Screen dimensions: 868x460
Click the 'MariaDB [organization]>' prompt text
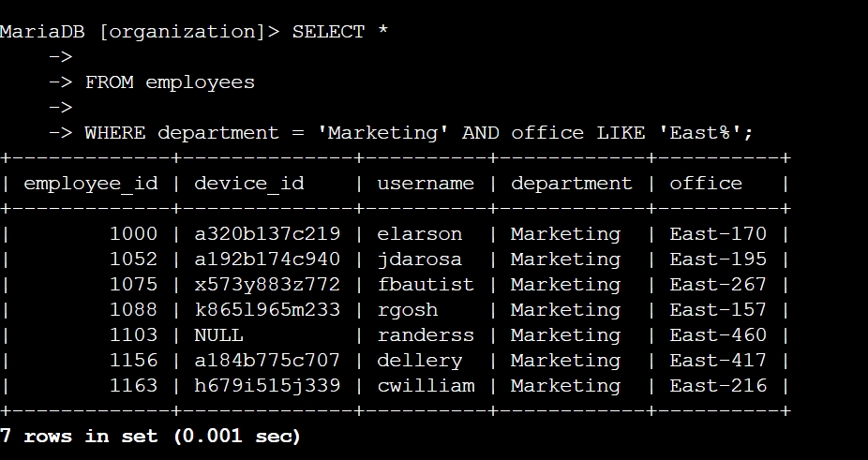point(140,32)
